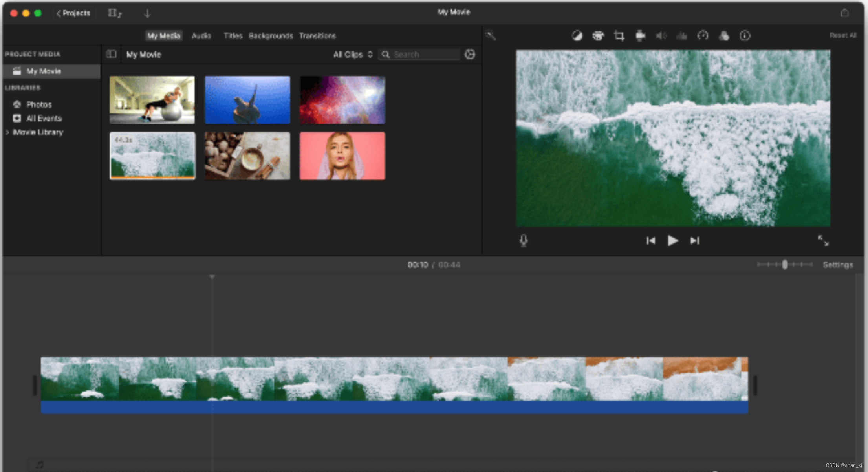The image size is (868, 472).
Task: Show the clip information inspector
Action: click(x=745, y=36)
